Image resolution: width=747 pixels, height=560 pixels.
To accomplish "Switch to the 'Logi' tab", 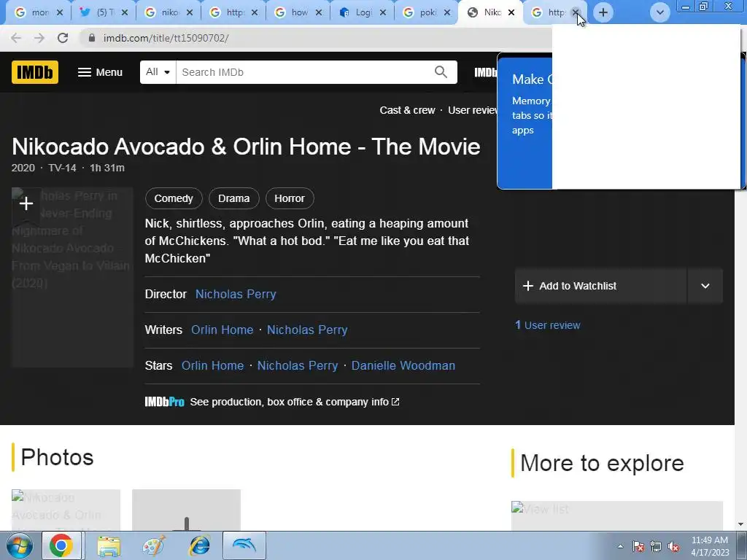I will click(x=357, y=12).
